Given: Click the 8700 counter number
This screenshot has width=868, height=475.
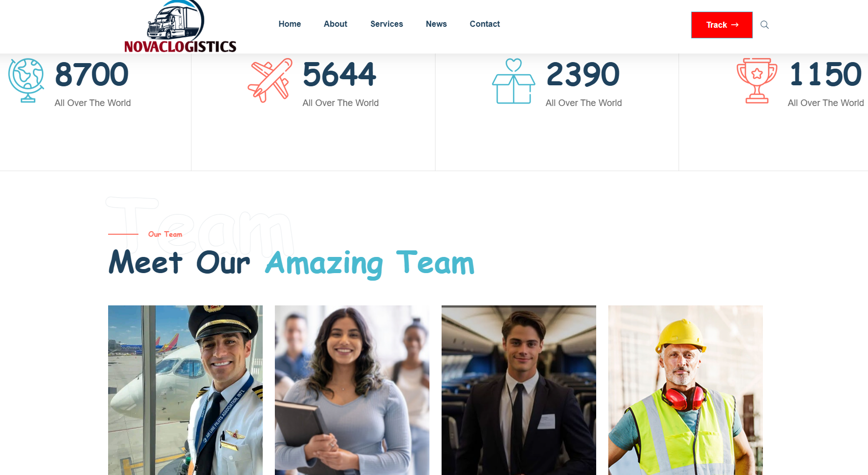Looking at the screenshot, I should (x=91, y=74).
